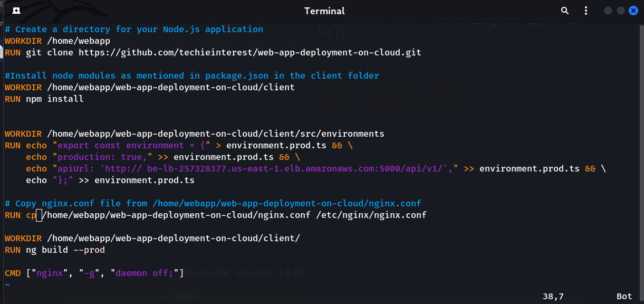Open the three-dot terminal menu
644x304 pixels.
(586, 11)
